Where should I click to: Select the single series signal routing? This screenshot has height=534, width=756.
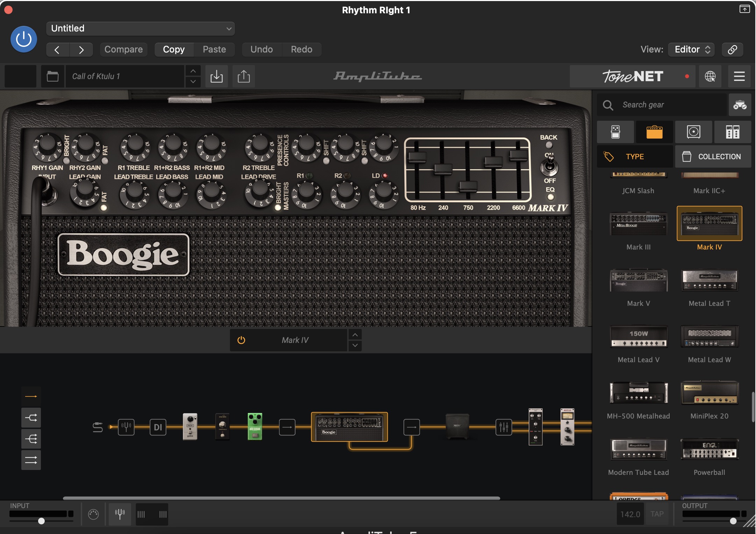click(x=31, y=396)
